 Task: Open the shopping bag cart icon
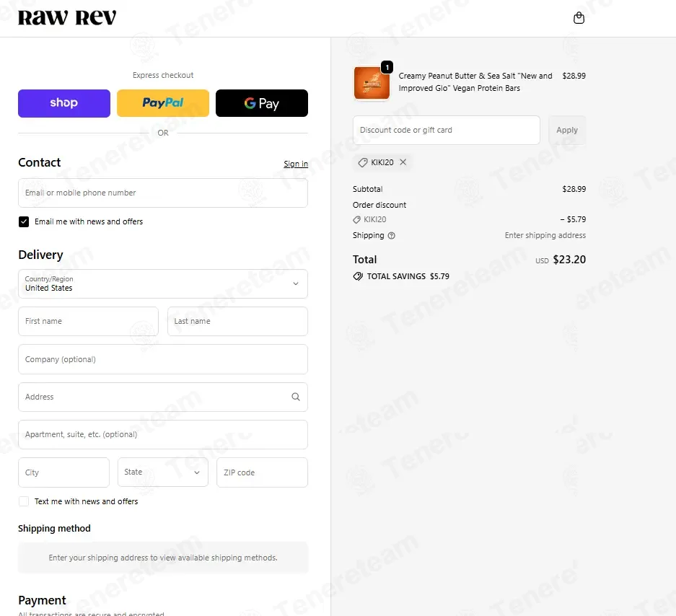[579, 18]
